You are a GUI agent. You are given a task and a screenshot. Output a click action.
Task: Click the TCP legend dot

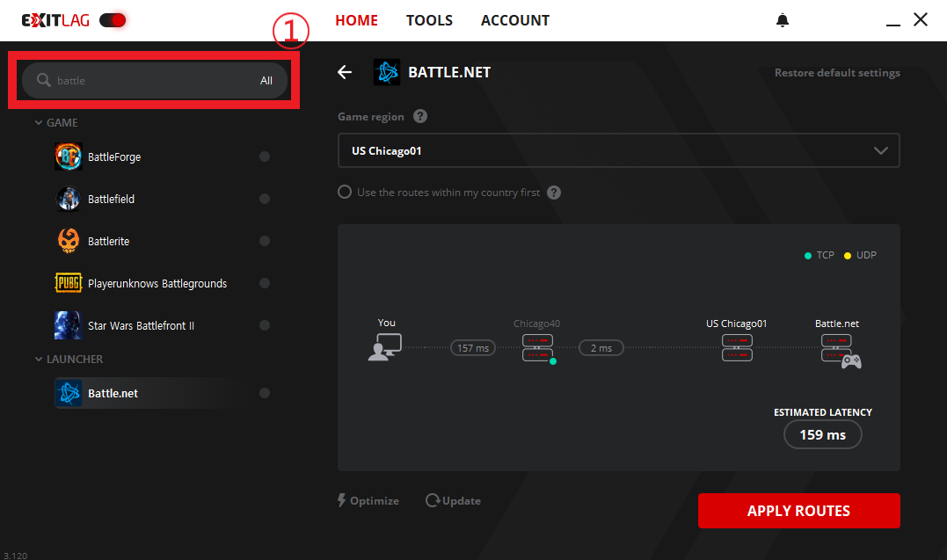click(808, 256)
